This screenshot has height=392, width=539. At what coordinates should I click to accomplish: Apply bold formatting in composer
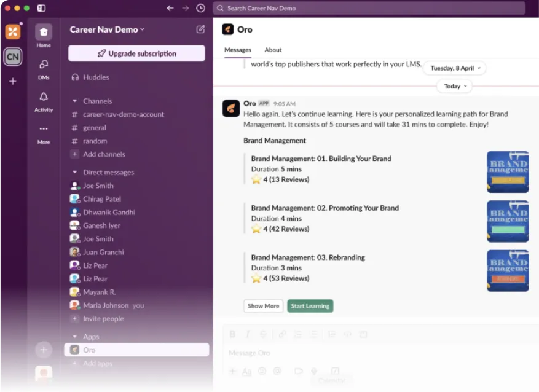click(x=232, y=334)
